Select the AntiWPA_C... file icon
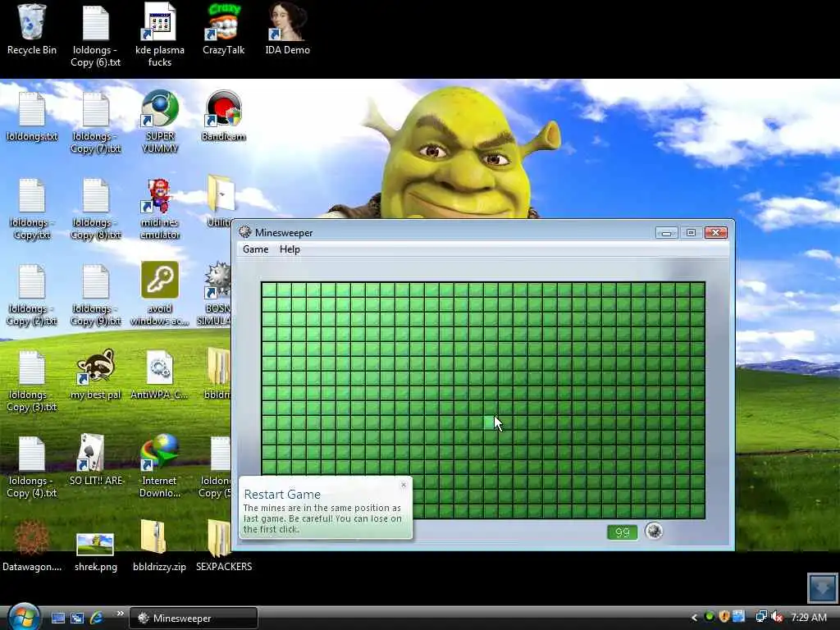 tap(160, 375)
